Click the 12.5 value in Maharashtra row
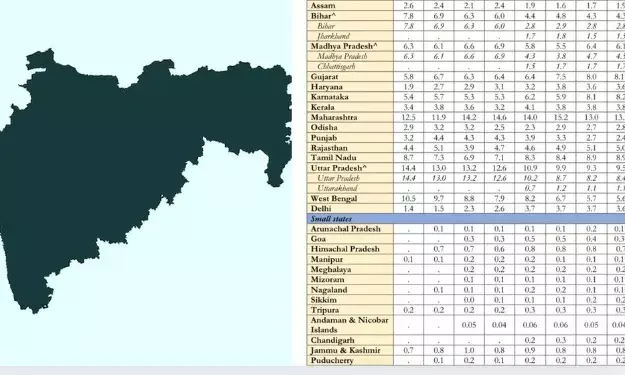The image size is (625, 375). coord(409,117)
